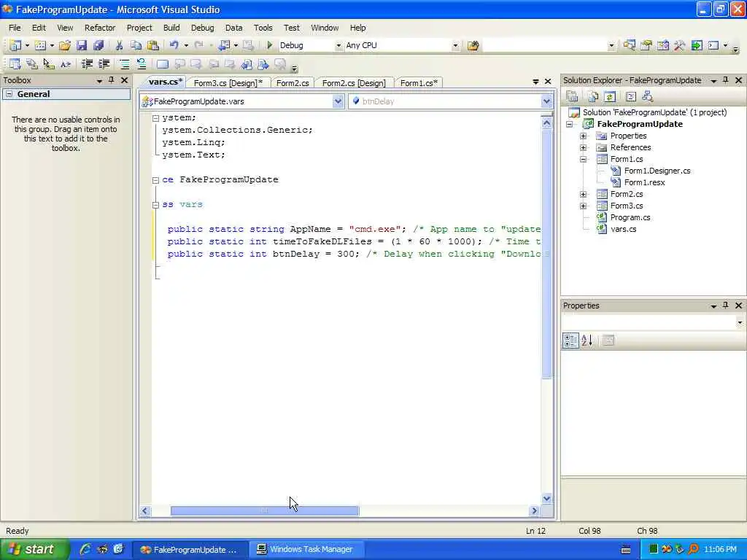Undo the last action with the Undo icon
This screenshot has height=560, width=747.
[x=174, y=45]
